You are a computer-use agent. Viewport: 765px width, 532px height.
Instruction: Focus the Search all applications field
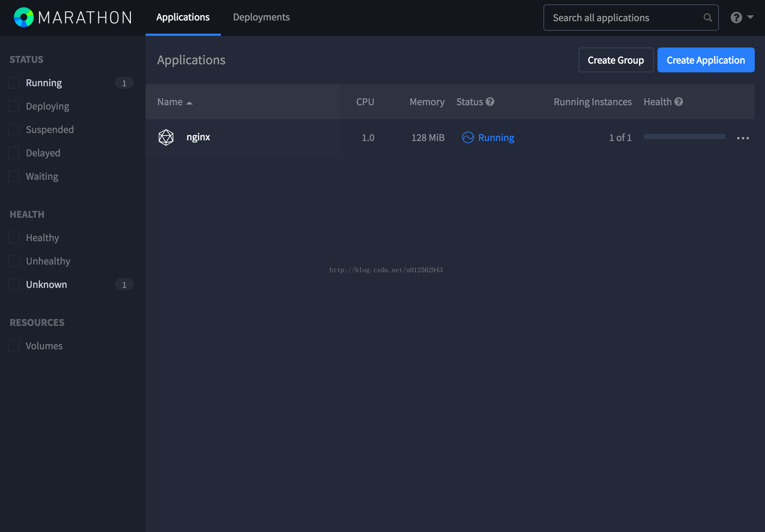[631, 18]
